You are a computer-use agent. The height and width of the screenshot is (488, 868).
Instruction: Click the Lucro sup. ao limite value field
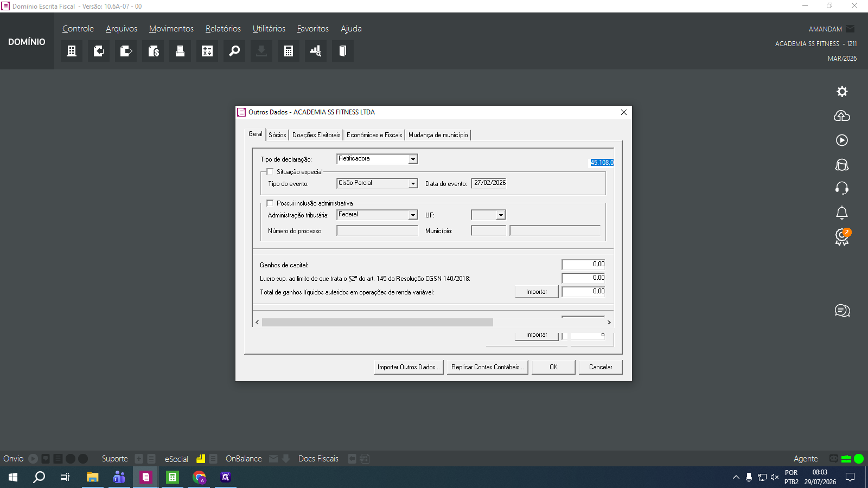[583, 278]
